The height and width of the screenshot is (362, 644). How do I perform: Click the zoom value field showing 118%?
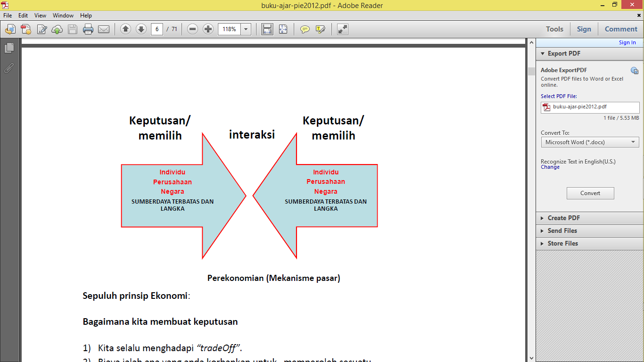tap(229, 29)
